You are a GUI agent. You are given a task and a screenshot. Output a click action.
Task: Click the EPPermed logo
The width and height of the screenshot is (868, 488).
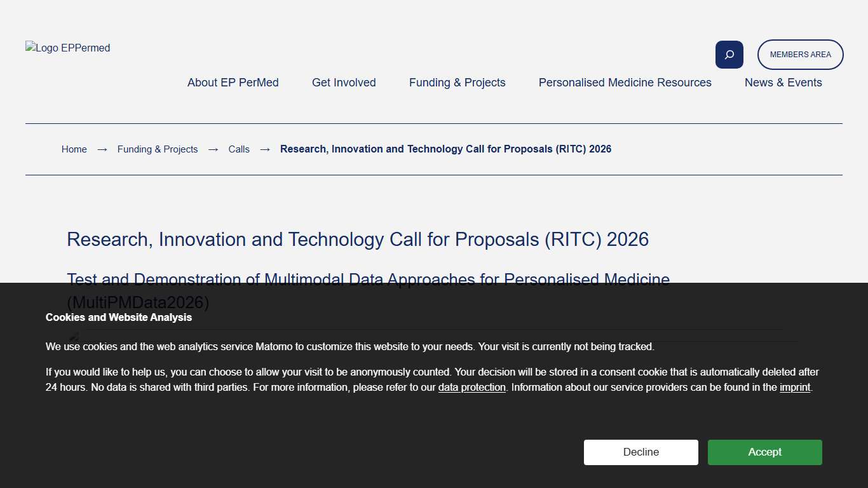click(67, 48)
